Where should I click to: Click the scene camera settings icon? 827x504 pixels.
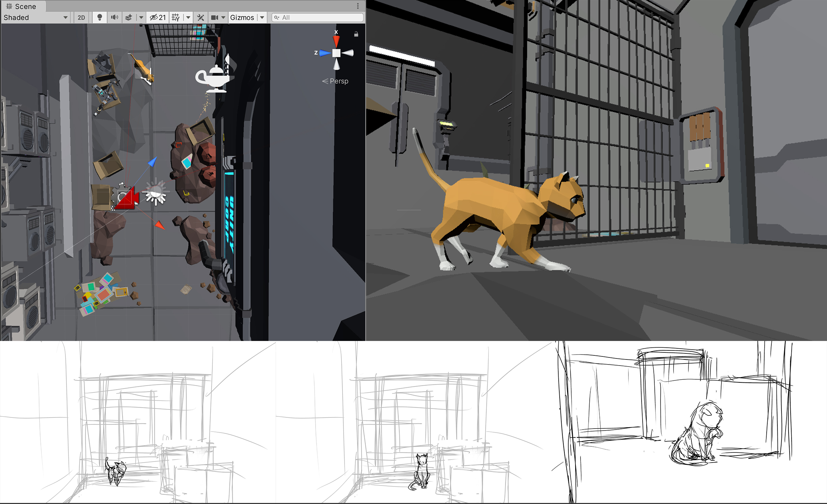pos(214,18)
